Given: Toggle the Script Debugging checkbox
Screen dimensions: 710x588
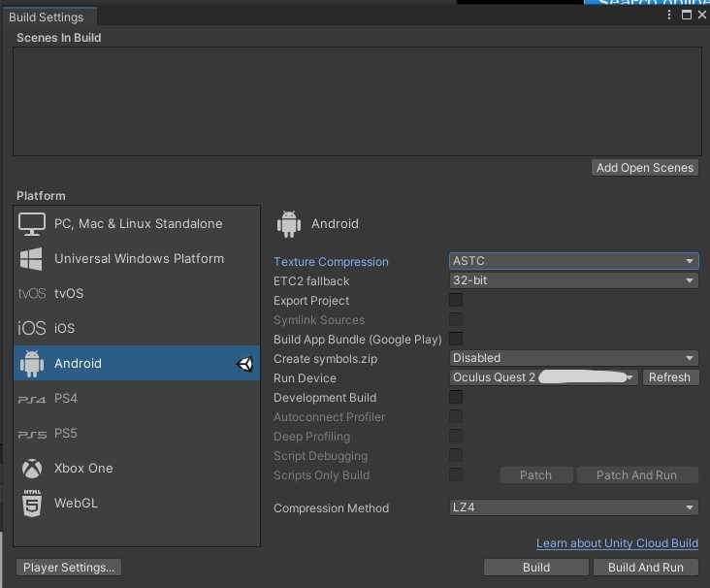Looking at the screenshot, I should click(456, 455).
